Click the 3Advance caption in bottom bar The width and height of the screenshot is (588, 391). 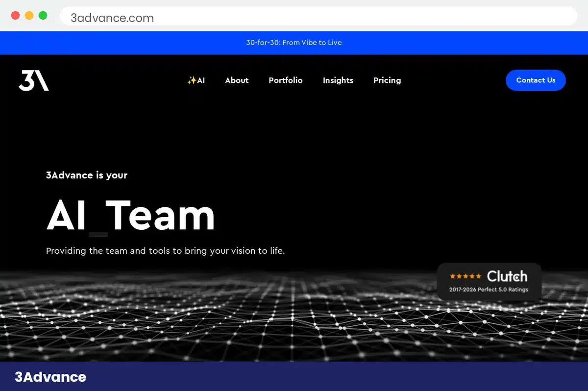tap(50, 377)
